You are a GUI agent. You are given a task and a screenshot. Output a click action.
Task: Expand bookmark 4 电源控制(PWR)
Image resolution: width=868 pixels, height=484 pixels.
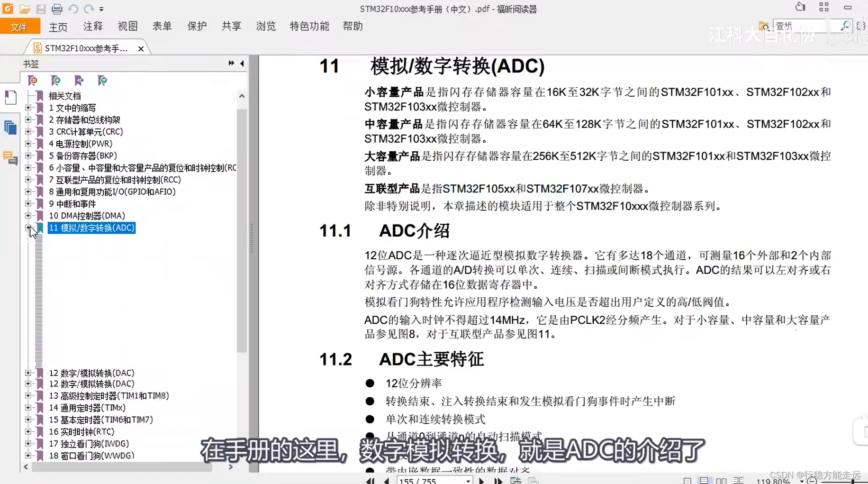28,144
